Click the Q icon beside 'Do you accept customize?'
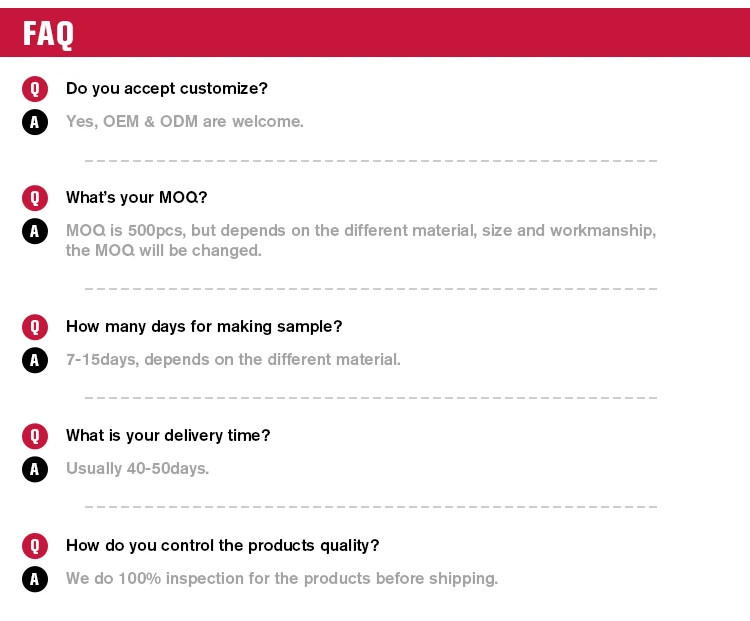The image size is (750, 621). 35,89
